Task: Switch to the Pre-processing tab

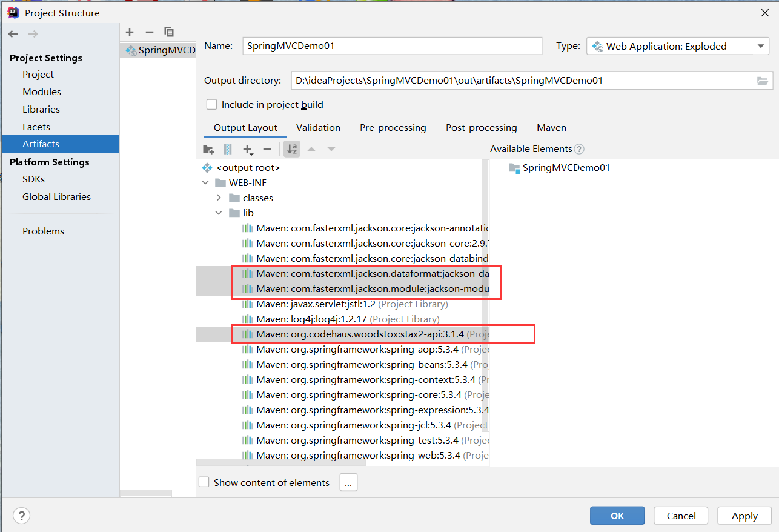Action: point(393,128)
